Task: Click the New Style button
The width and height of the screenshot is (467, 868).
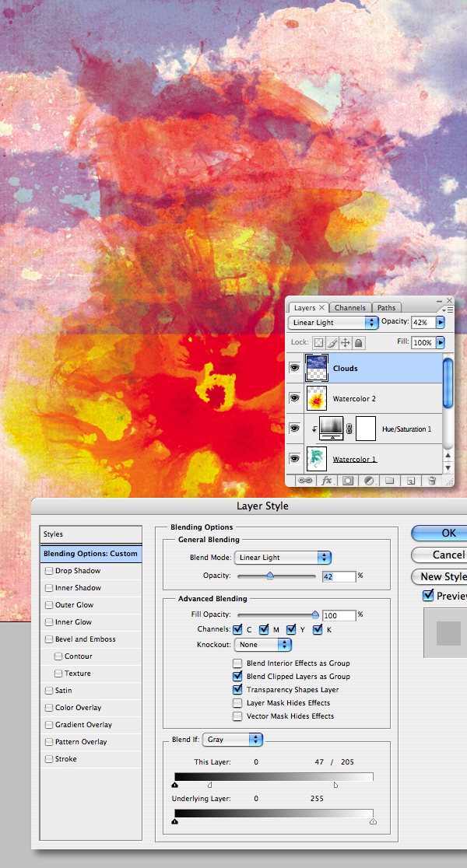Action: (x=441, y=577)
